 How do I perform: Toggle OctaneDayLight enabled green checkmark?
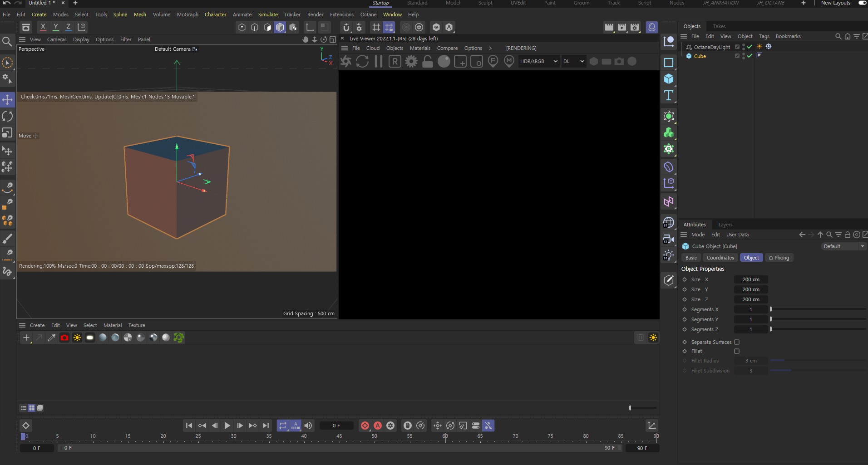(x=750, y=47)
